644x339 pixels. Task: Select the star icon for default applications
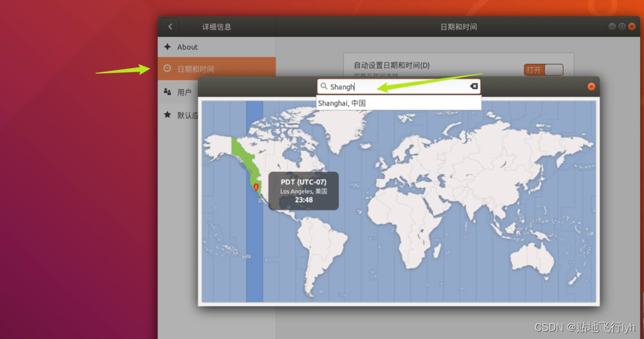[x=167, y=113]
